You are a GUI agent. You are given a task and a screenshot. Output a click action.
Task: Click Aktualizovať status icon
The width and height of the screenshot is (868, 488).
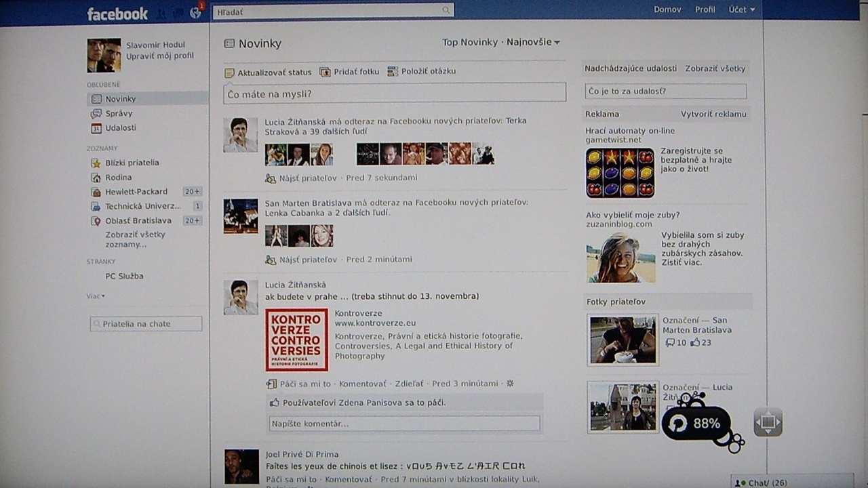click(x=229, y=73)
